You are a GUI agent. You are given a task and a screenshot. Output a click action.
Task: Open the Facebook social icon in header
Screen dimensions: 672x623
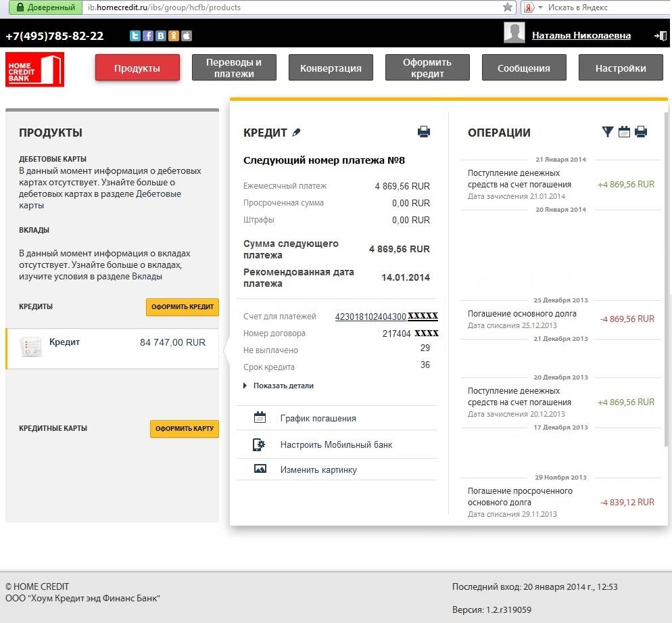(148, 36)
